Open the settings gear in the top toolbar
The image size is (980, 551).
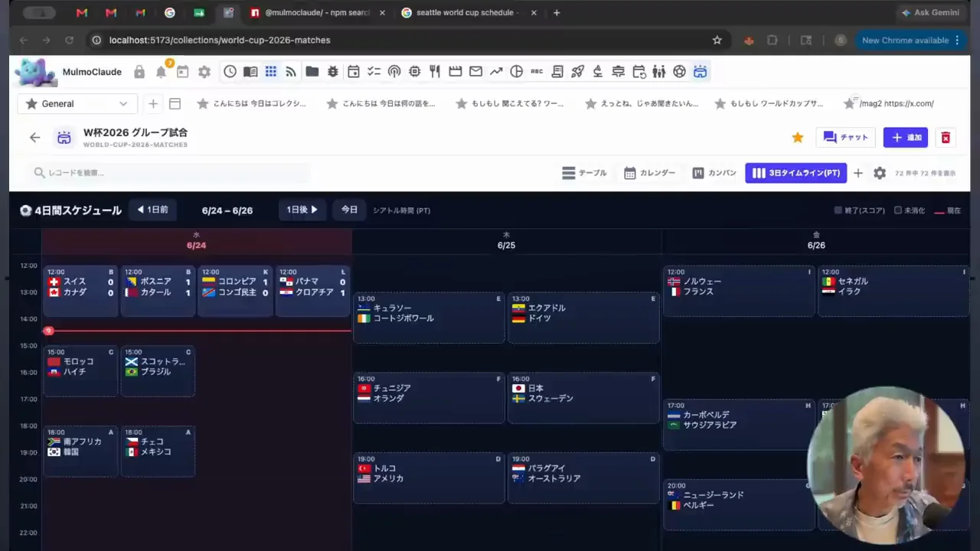204,72
